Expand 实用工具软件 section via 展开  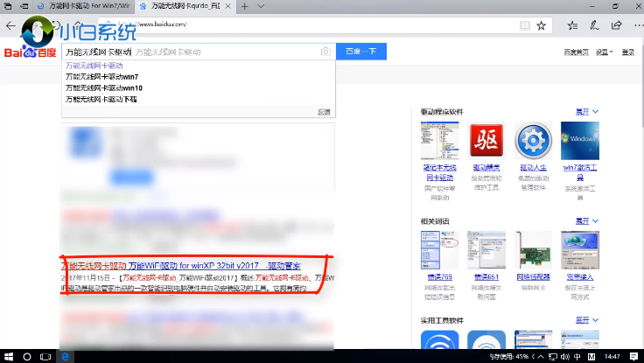(x=586, y=320)
